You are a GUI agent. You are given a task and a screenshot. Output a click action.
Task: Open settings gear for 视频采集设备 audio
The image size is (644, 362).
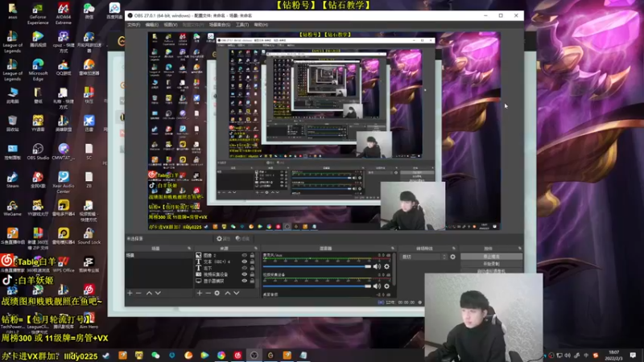[386, 286]
